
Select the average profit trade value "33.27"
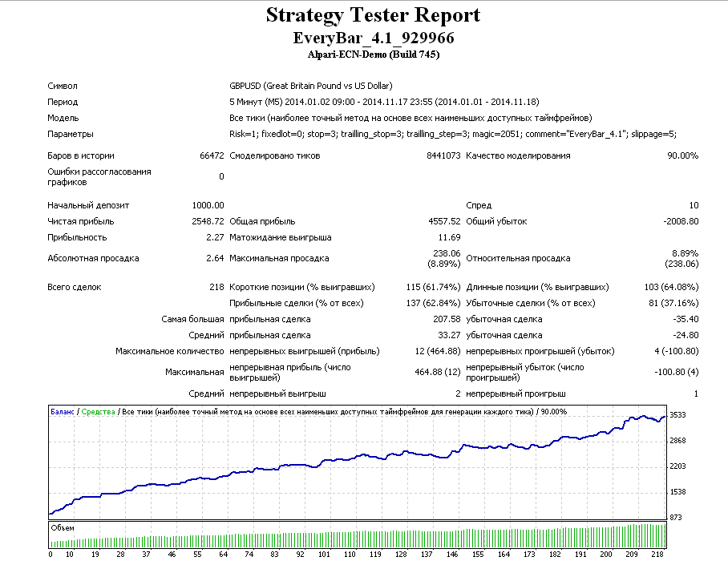pyautogui.click(x=450, y=335)
